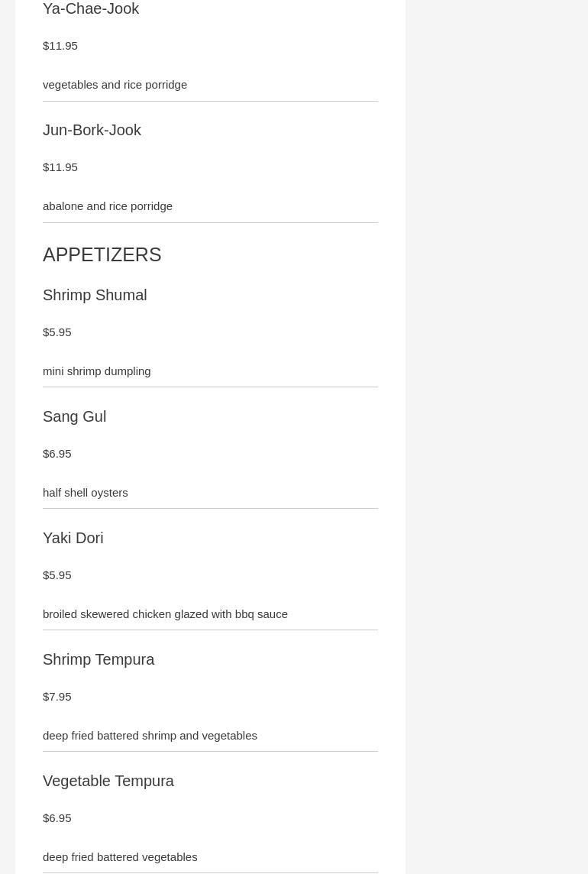Viewport: 588px width, 874px height.
Task: Select the Vegetable Tempura item title
Action: pos(108,781)
